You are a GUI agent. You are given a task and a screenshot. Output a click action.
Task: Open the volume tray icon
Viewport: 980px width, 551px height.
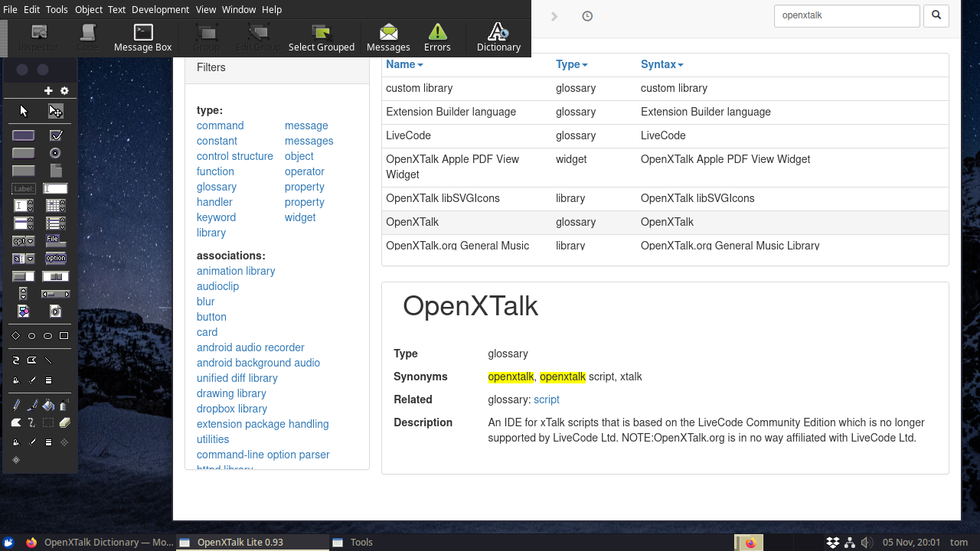pos(867,543)
